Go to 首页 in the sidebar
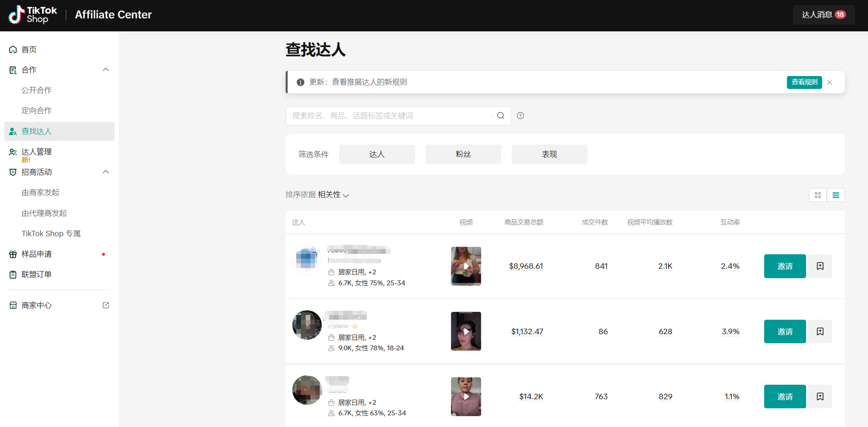 (29, 49)
